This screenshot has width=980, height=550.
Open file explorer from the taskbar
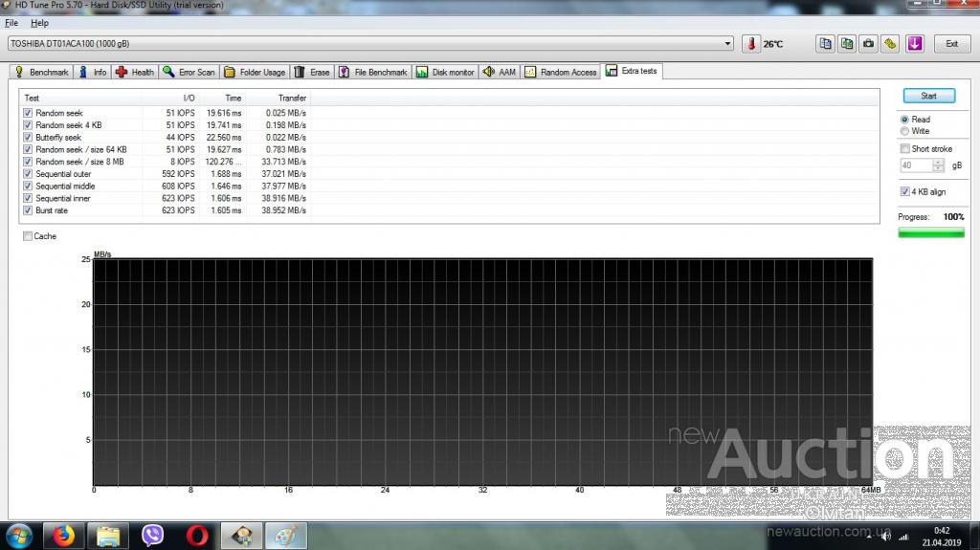[108, 537]
